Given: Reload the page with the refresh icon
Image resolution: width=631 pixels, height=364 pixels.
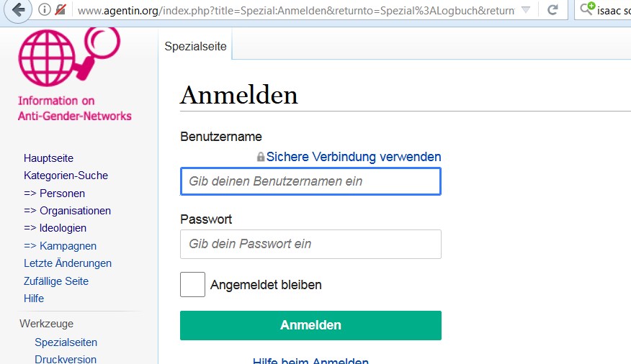Looking at the screenshot, I should (553, 9).
